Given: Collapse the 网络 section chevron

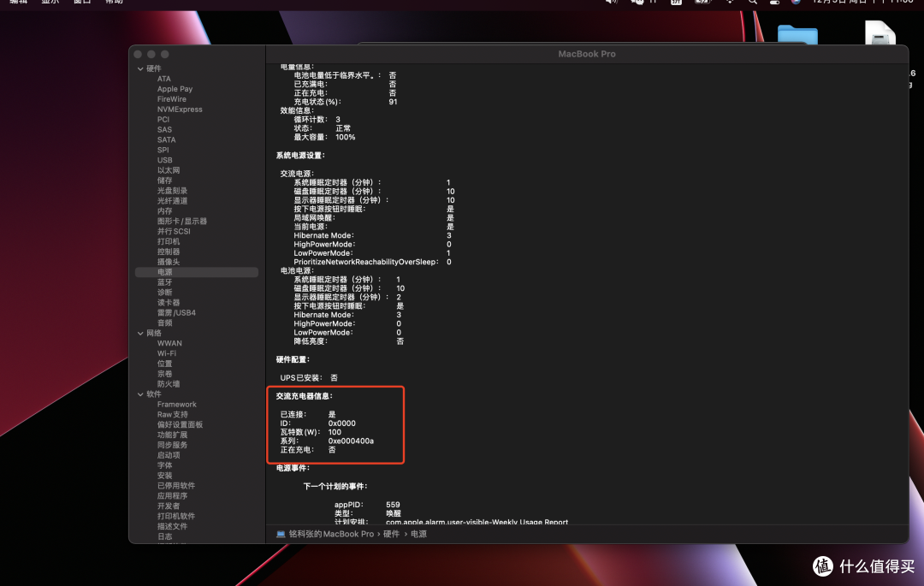Looking at the screenshot, I should [x=140, y=334].
